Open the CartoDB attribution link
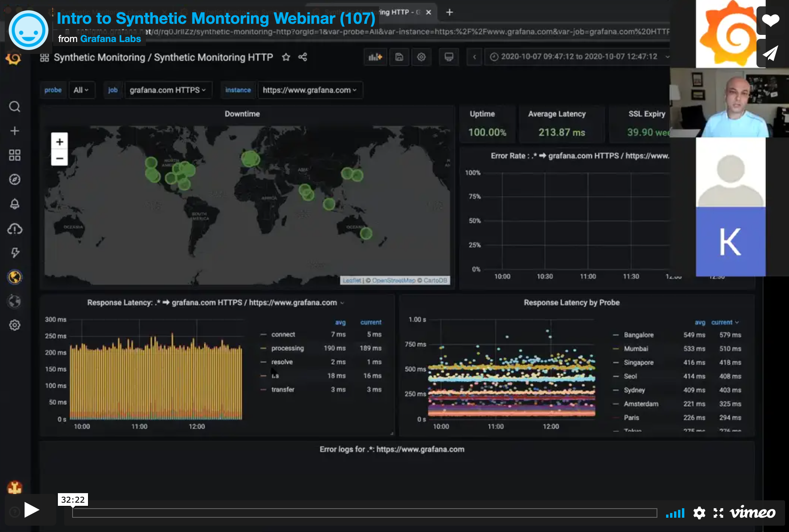 pos(435,280)
